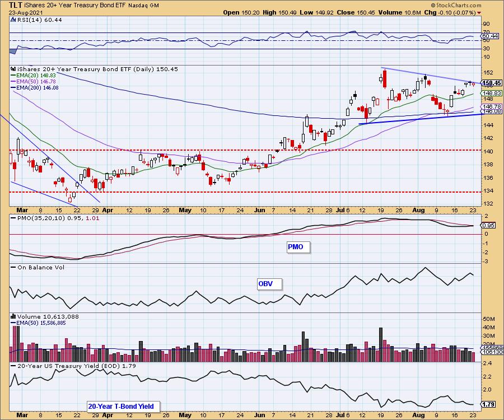Click the boxed OBV annotation
Image resolution: width=504 pixels, height=420 pixels.
point(269,284)
